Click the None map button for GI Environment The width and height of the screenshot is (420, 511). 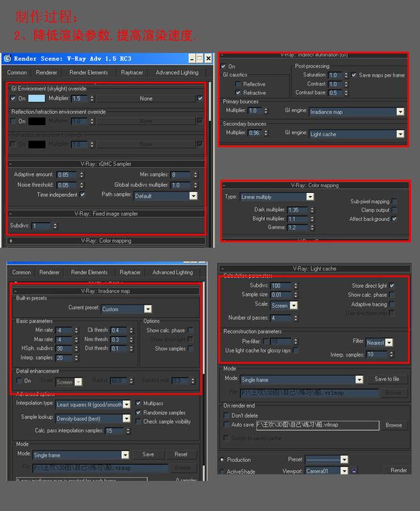tap(146, 98)
